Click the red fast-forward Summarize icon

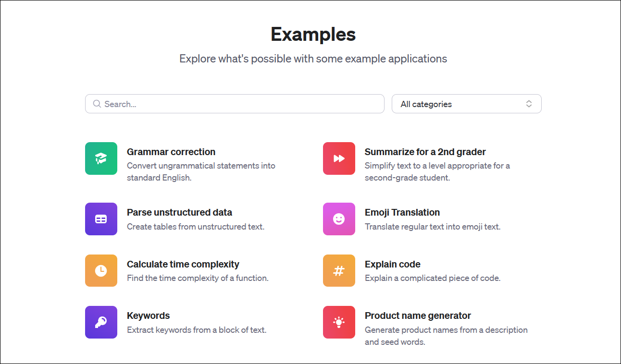(x=339, y=158)
